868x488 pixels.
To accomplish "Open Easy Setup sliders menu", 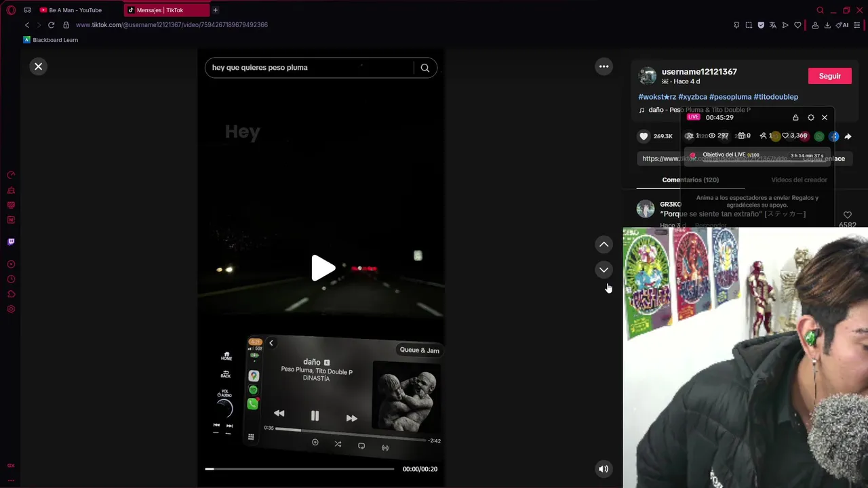I will 857,25.
